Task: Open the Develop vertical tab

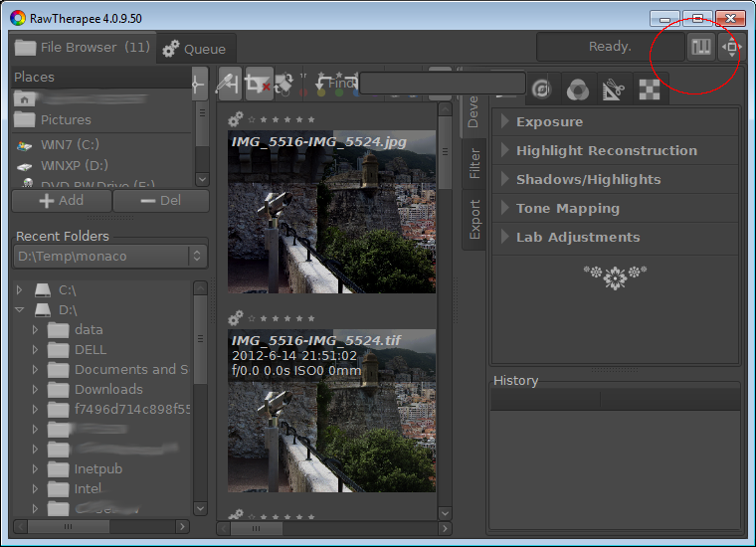Action: [x=472, y=111]
